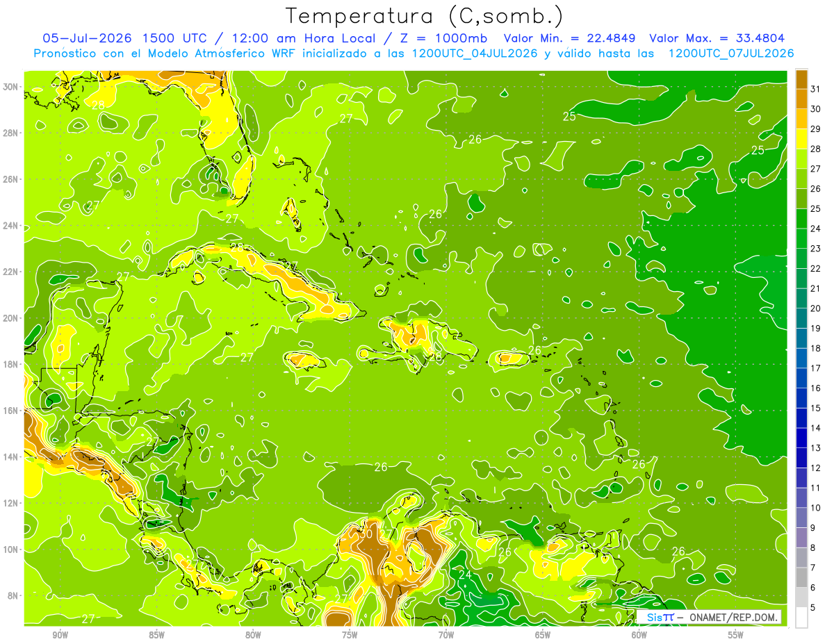Viewport: 834px width, 644px height.
Task: Click the 70W longitude axis label
Action: 446,635
